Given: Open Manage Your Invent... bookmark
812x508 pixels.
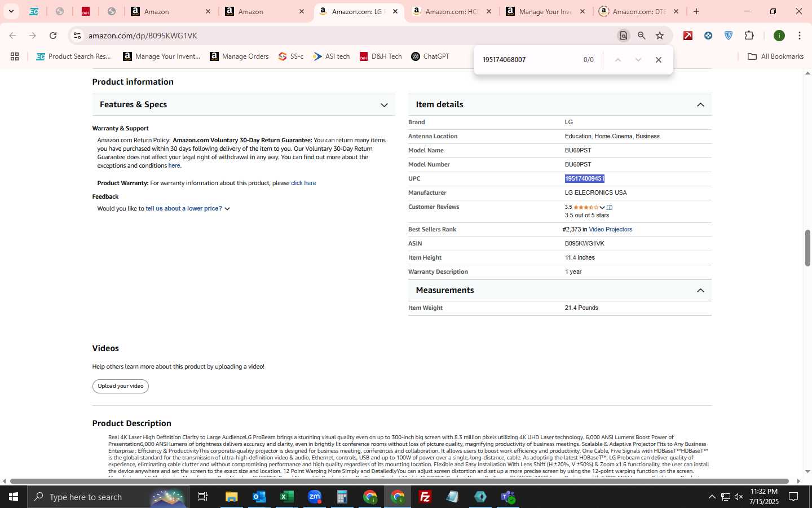Looking at the screenshot, I should (162, 56).
